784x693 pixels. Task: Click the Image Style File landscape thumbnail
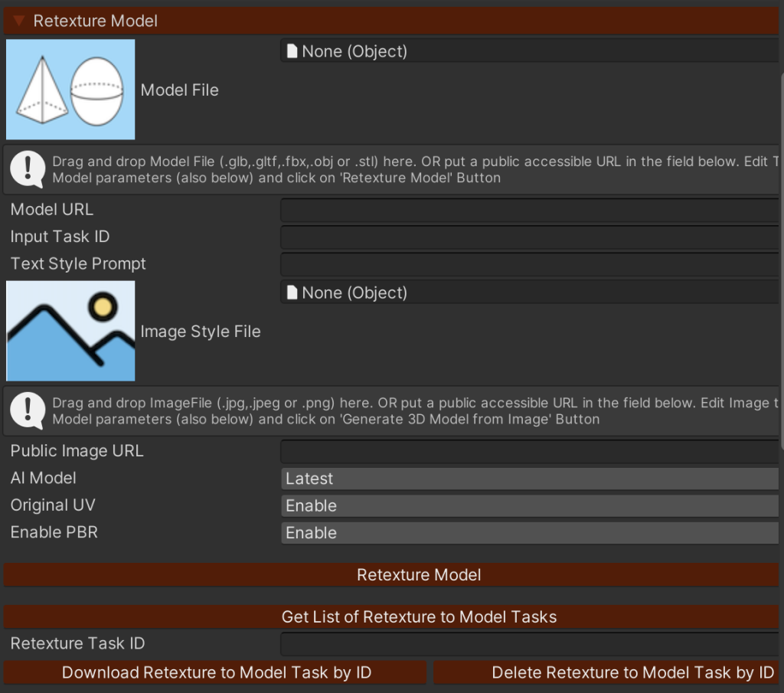[x=70, y=331]
